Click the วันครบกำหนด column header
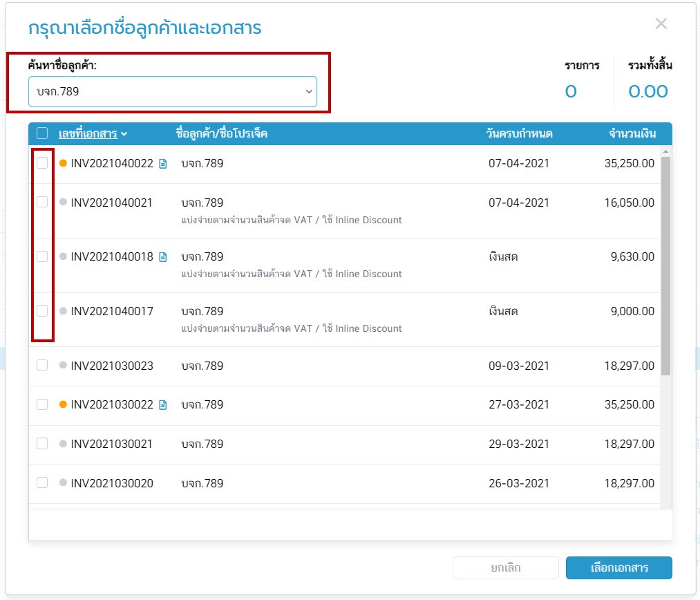700x600 pixels. click(519, 133)
